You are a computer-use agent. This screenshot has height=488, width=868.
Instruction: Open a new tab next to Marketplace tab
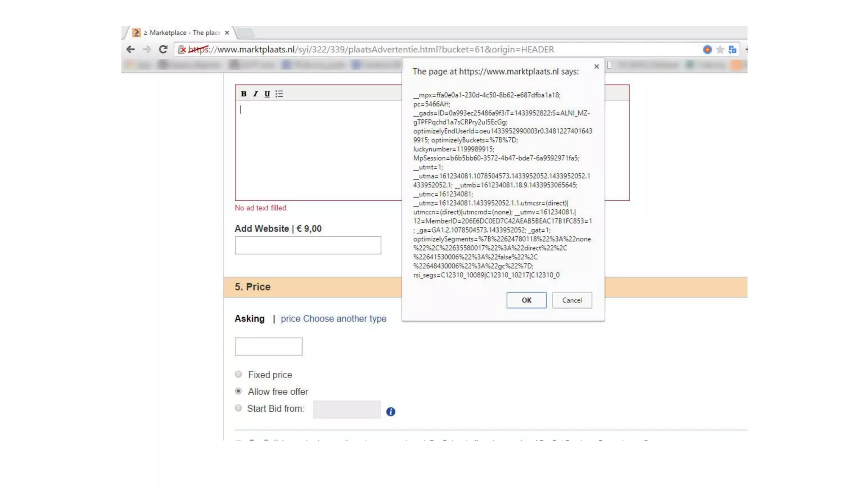(x=245, y=33)
